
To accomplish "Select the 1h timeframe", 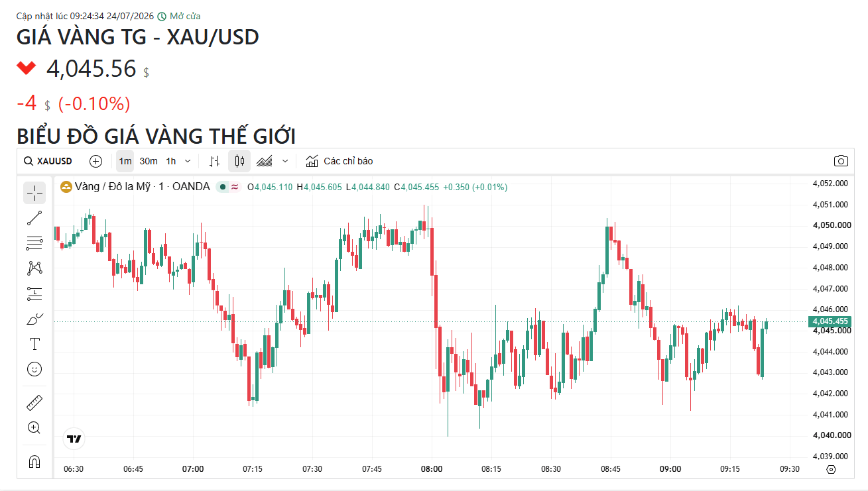I will [x=171, y=161].
